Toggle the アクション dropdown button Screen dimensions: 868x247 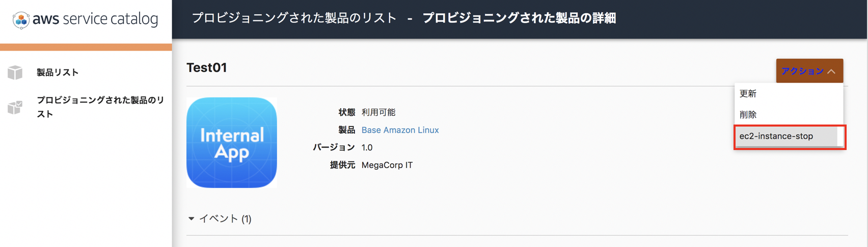[809, 71]
